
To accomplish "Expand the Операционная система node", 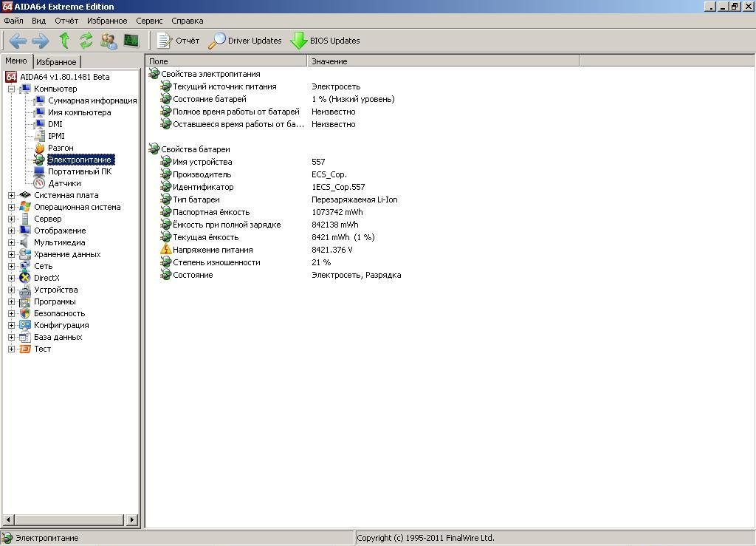I will (x=12, y=207).
